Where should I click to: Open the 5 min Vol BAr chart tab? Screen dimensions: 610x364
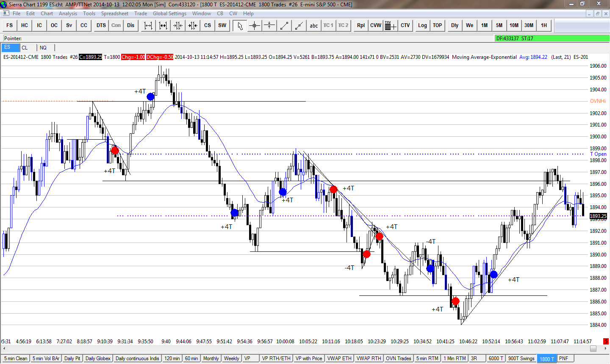pos(46,358)
